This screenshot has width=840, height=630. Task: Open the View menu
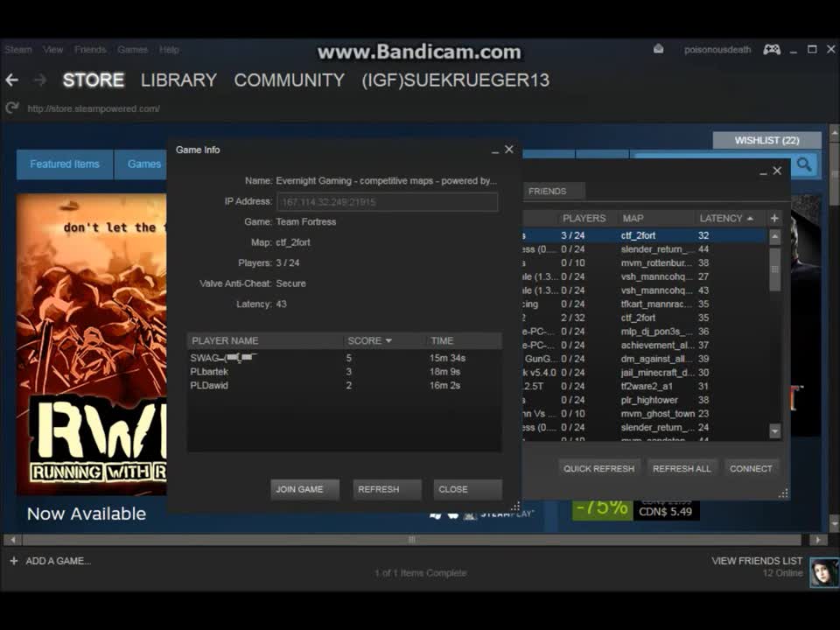click(53, 49)
